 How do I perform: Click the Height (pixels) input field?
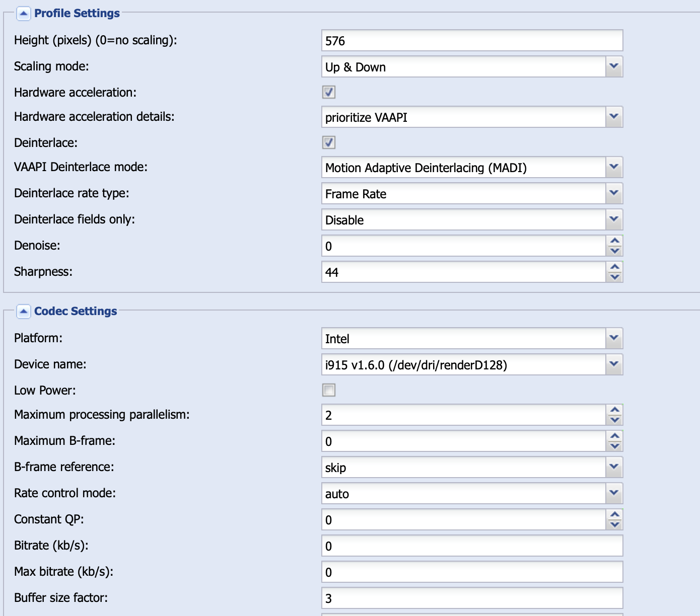click(x=472, y=41)
